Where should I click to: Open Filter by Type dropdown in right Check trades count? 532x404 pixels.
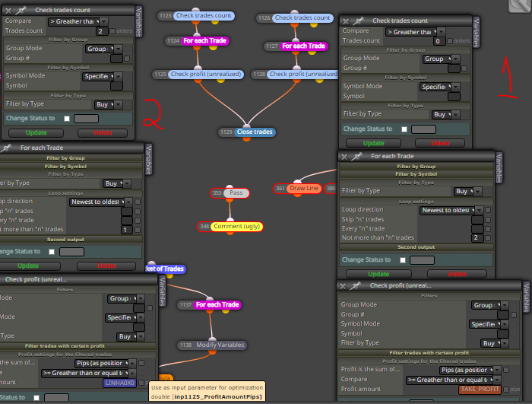click(446, 115)
